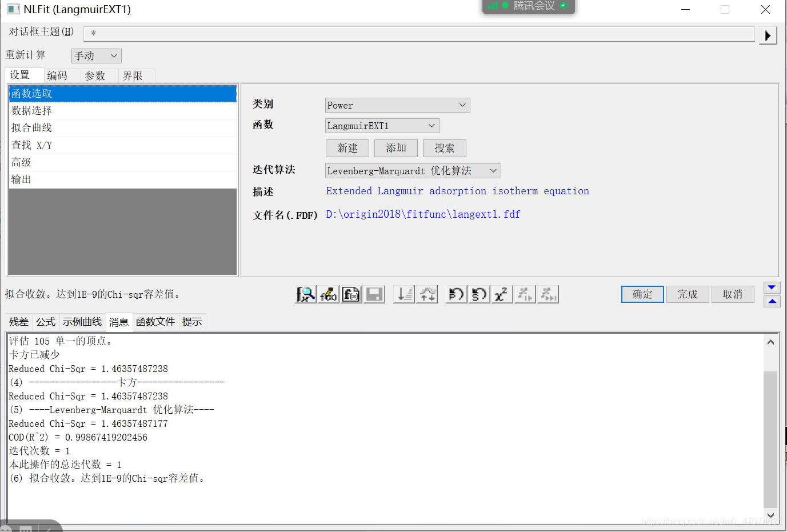Viewport: 787px width, 532px height.
Task: Click the 添加 function button
Action: [396, 148]
